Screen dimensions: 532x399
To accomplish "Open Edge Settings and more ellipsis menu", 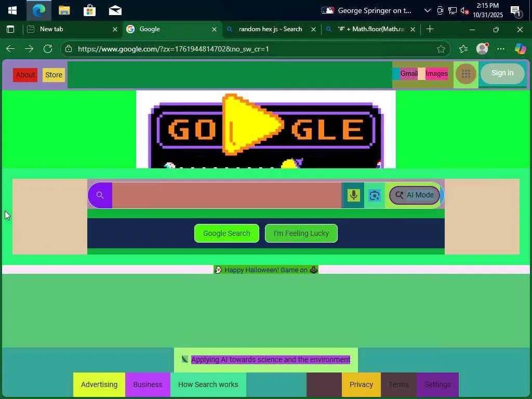I will (x=501, y=49).
